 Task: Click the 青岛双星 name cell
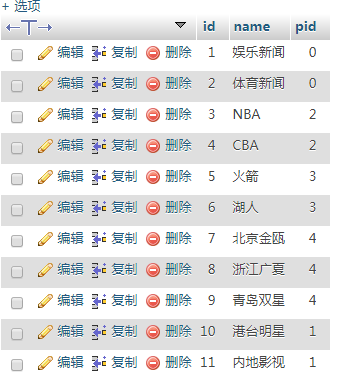[259, 300]
